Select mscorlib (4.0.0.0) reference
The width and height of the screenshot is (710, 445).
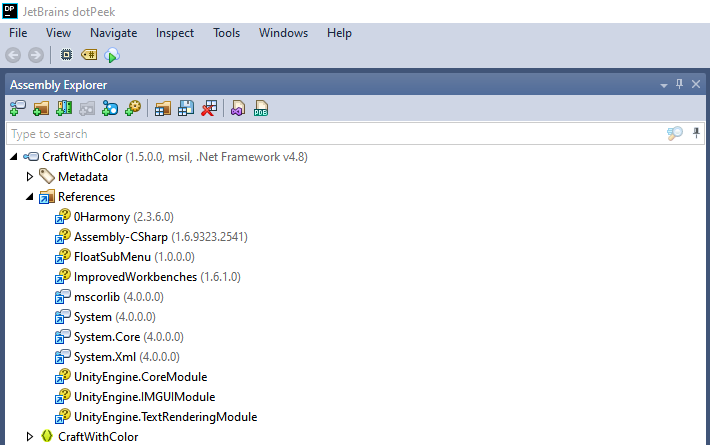(119, 297)
